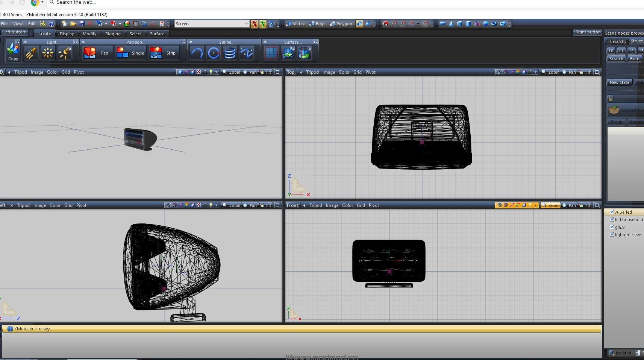Collapse the Polygon tool group
The image size is (644, 360).
coord(83,42)
